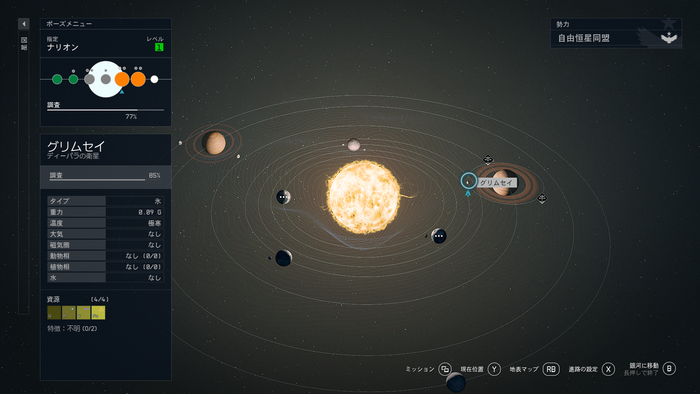Click the U uranium resource tile
700x394 pixels.
pos(54,312)
